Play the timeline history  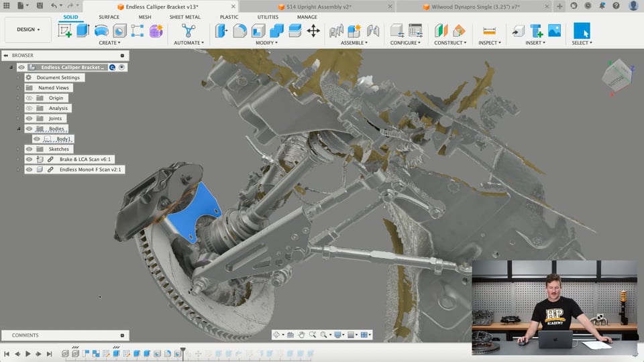pyautogui.click(x=28, y=353)
